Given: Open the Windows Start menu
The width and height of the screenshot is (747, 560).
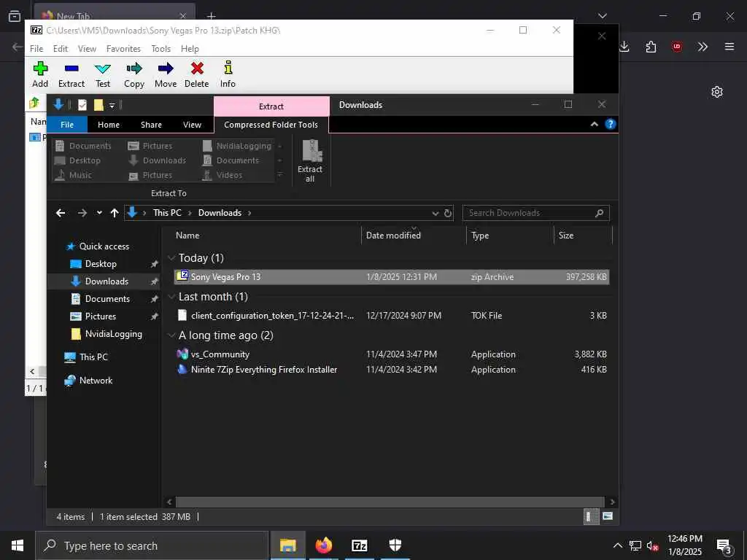Looking at the screenshot, I should point(18,545).
